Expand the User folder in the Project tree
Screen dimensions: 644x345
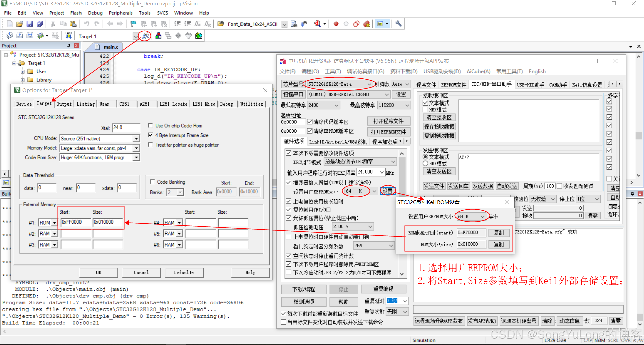[23, 71]
